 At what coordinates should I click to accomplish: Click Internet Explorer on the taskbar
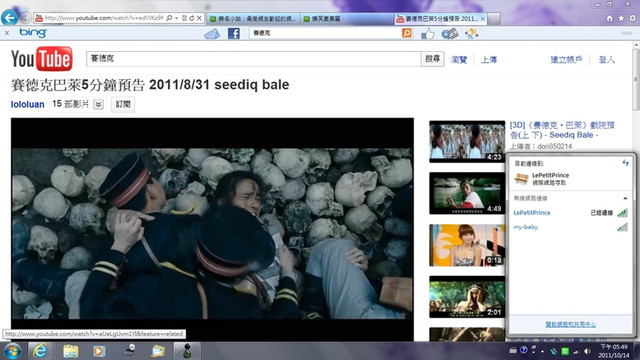click(40, 351)
